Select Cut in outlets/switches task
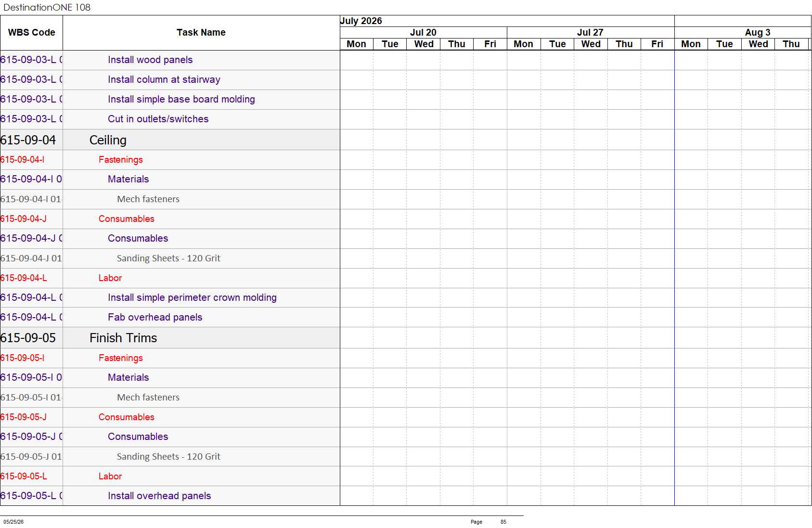Viewport: 812px width, 528px height. click(x=158, y=119)
